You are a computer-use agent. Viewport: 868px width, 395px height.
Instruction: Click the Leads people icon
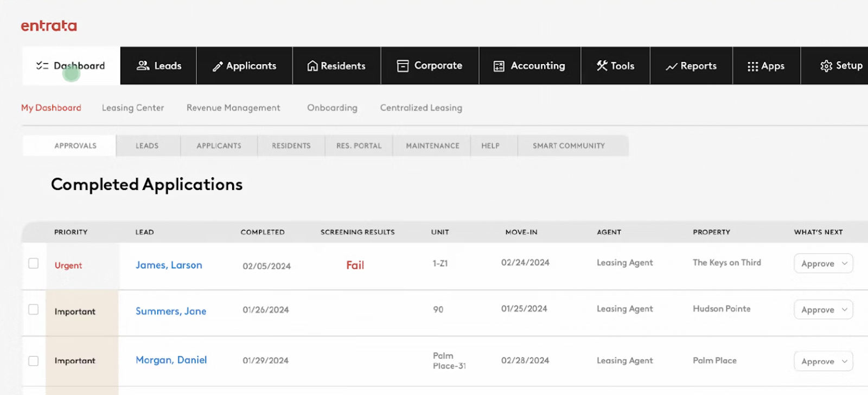[x=143, y=66]
